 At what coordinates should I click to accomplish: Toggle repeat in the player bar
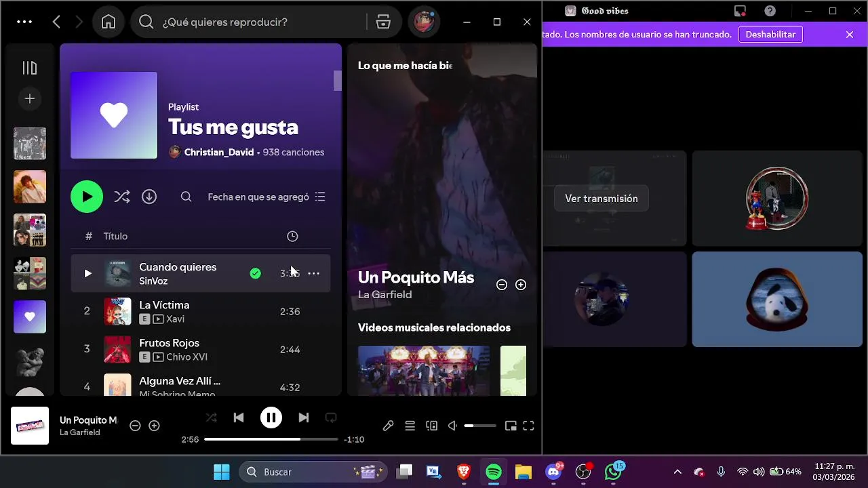point(331,418)
